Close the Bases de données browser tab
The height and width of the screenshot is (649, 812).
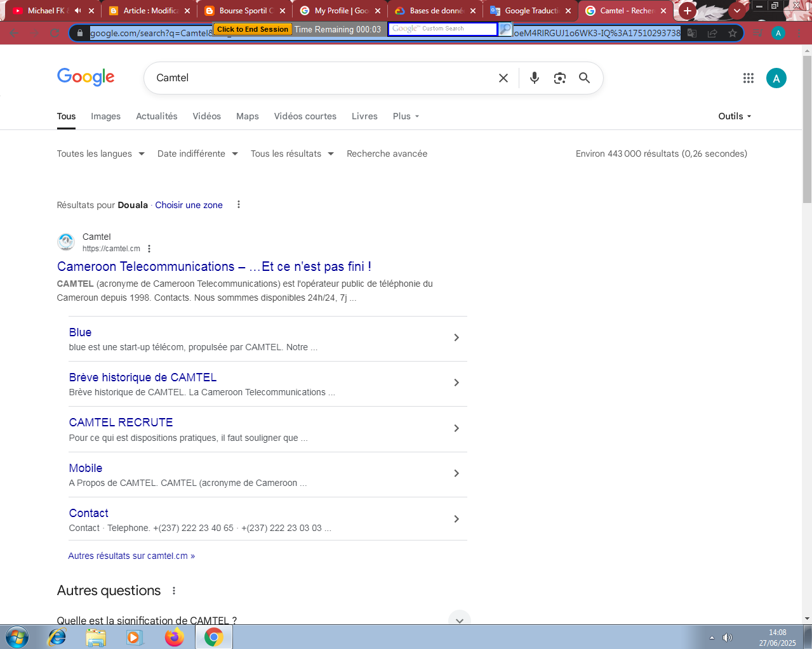[x=473, y=11]
